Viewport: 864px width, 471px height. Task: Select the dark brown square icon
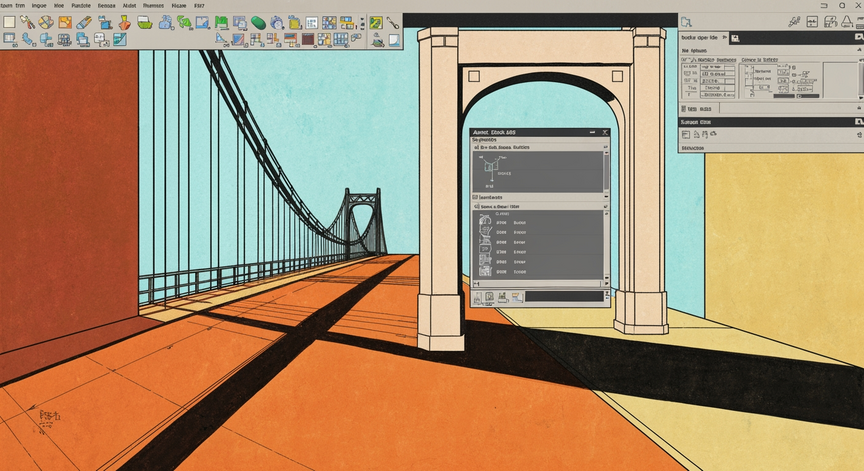pos(308,39)
